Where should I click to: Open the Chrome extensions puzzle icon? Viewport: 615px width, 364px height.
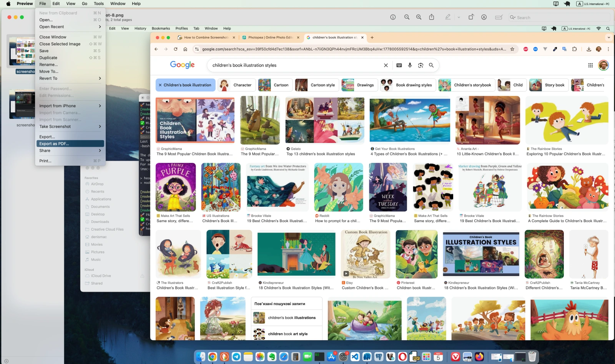tap(575, 49)
